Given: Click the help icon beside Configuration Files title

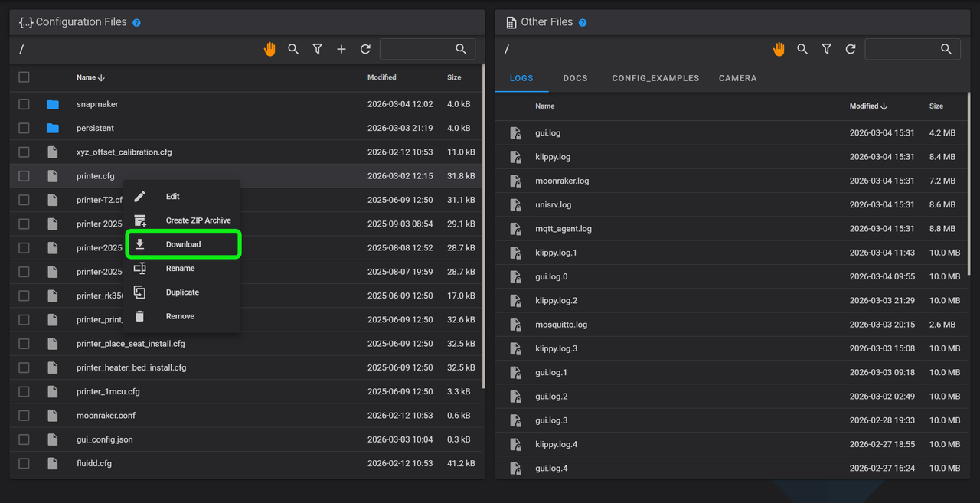Looking at the screenshot, I should pyautogui.click(x=136, y=23).
